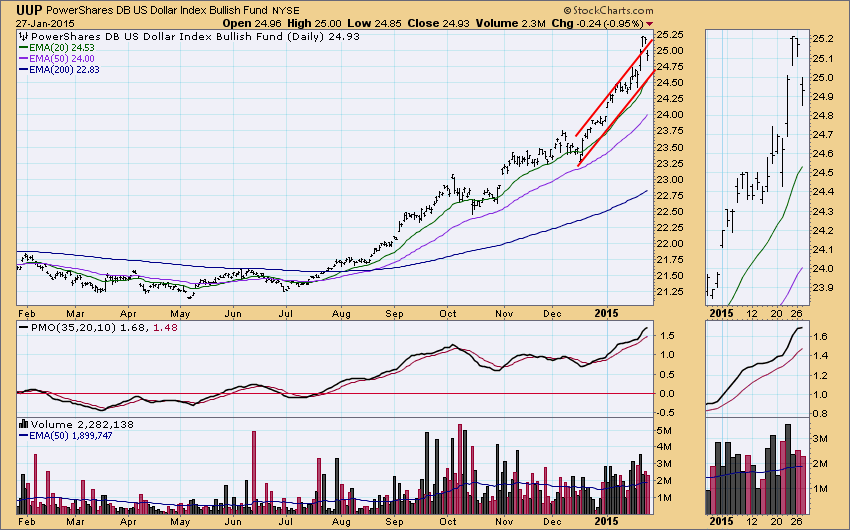Click the 4M volume axis label
The width and height of the screenshot is (850, 530).
pos(665,447)
